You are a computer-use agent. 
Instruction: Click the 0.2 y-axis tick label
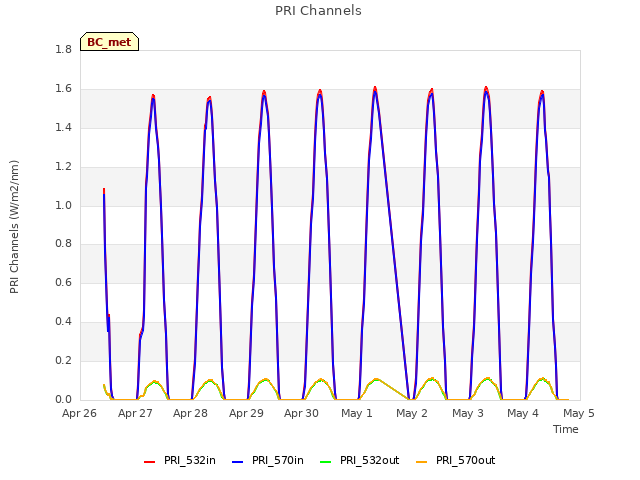pos(63,360)
